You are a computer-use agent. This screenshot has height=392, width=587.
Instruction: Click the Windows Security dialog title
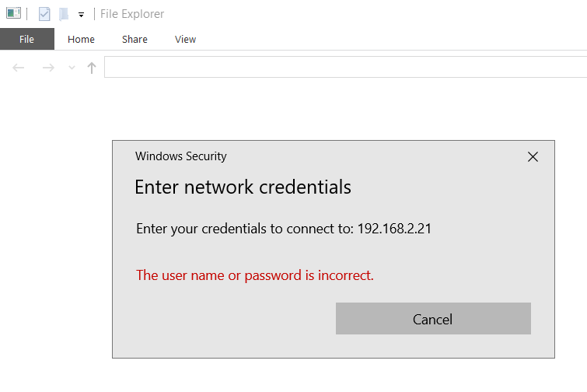click(x=180, y=156)
